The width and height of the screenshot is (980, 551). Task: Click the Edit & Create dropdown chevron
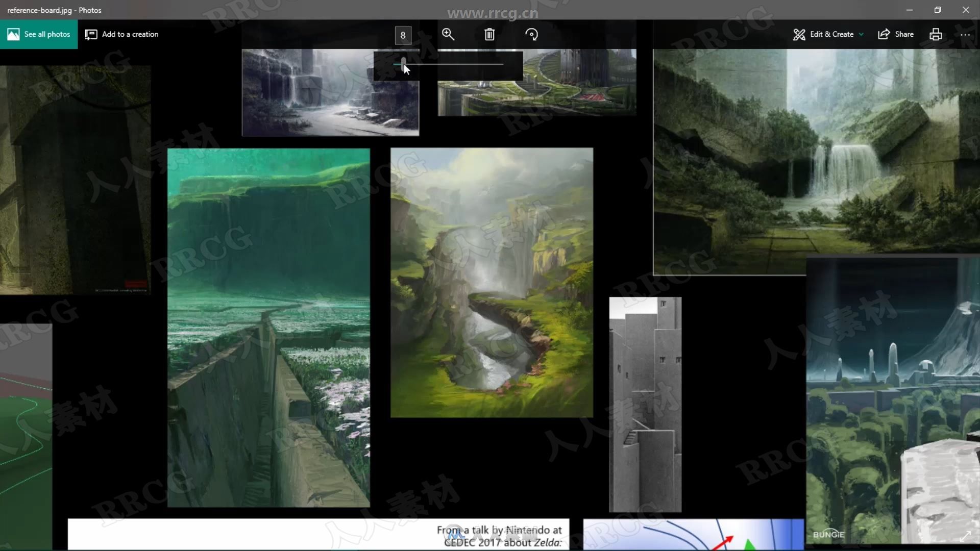(861, 35)
